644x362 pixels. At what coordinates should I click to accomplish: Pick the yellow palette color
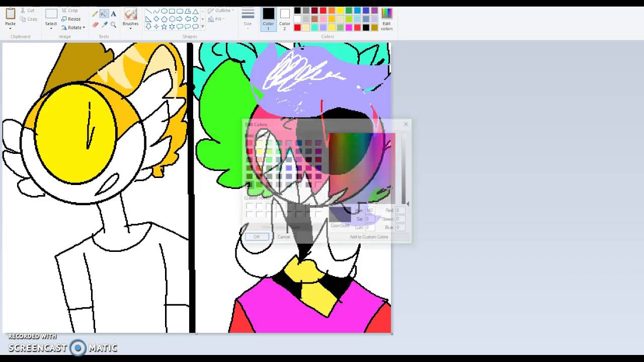coord(340,11)
